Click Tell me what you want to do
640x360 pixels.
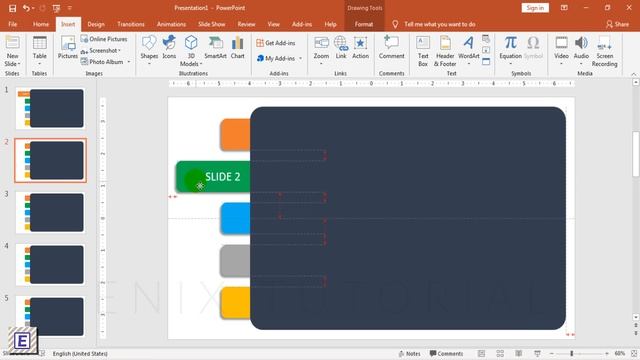click(440, 24)
